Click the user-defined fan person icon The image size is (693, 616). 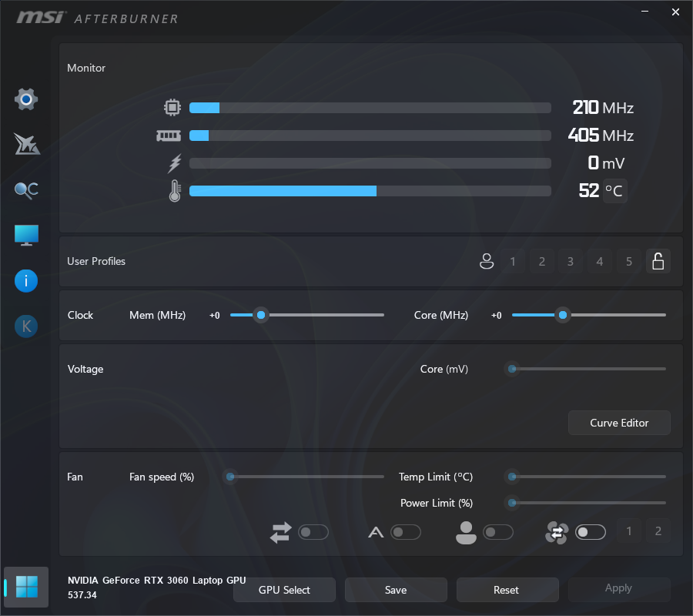coord(467,533)
